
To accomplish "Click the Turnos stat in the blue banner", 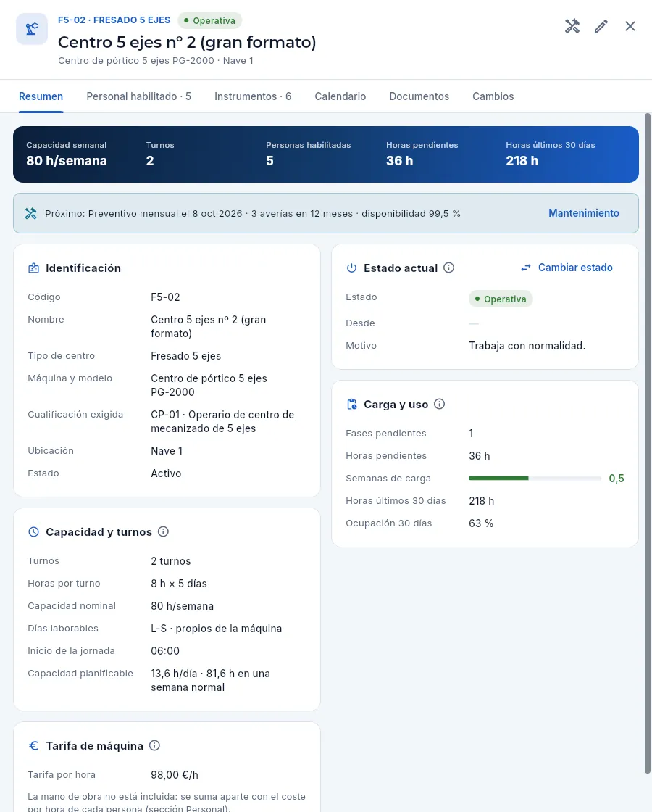I will (160, 154).
